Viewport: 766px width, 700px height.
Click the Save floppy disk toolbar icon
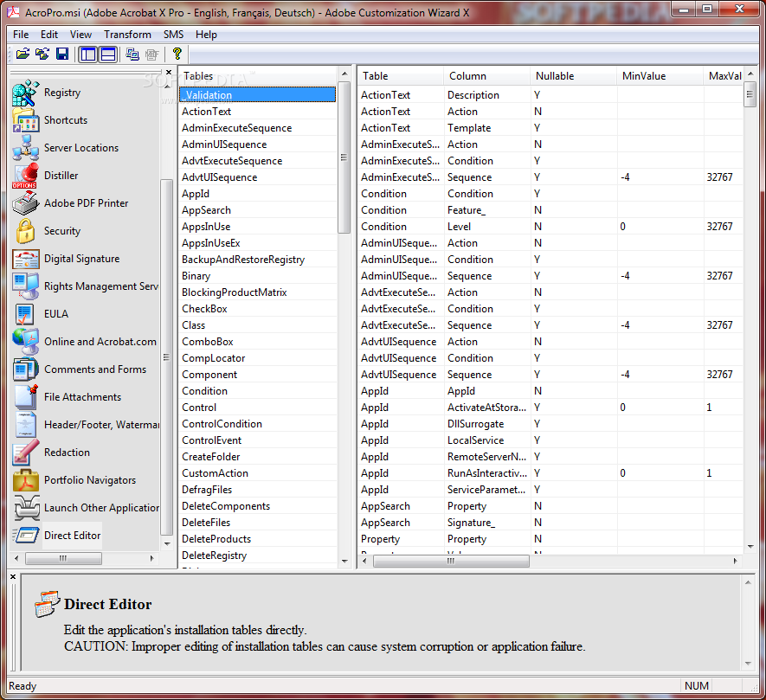click(62, 54)
